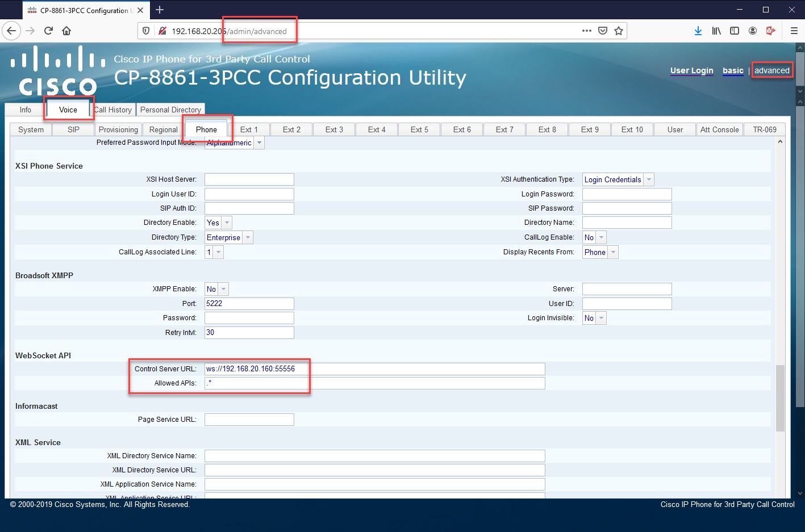Switch to the Ext 1 tab

[x=249, y=129]
